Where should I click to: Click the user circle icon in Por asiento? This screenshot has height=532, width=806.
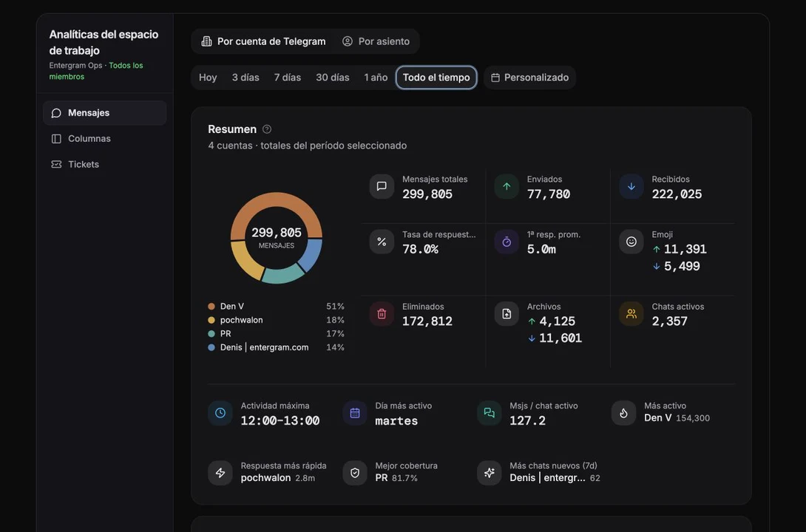pyautogui.click(x=348, y=41)
